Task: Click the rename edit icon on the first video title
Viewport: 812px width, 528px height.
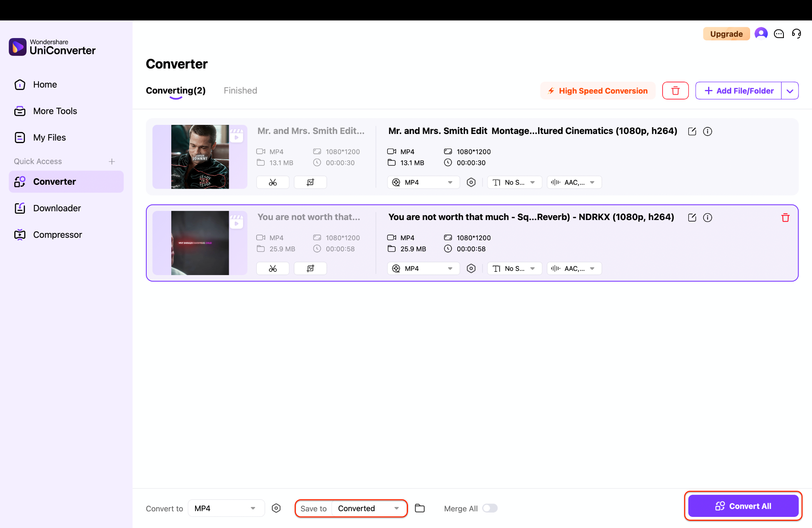Action: [692, 132]
